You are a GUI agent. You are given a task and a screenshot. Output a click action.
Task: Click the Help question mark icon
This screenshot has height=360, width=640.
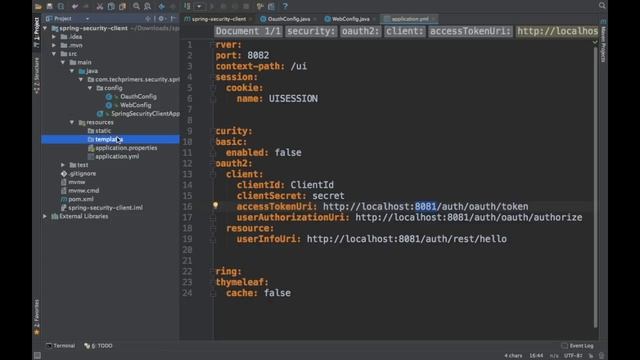point(285,6)
